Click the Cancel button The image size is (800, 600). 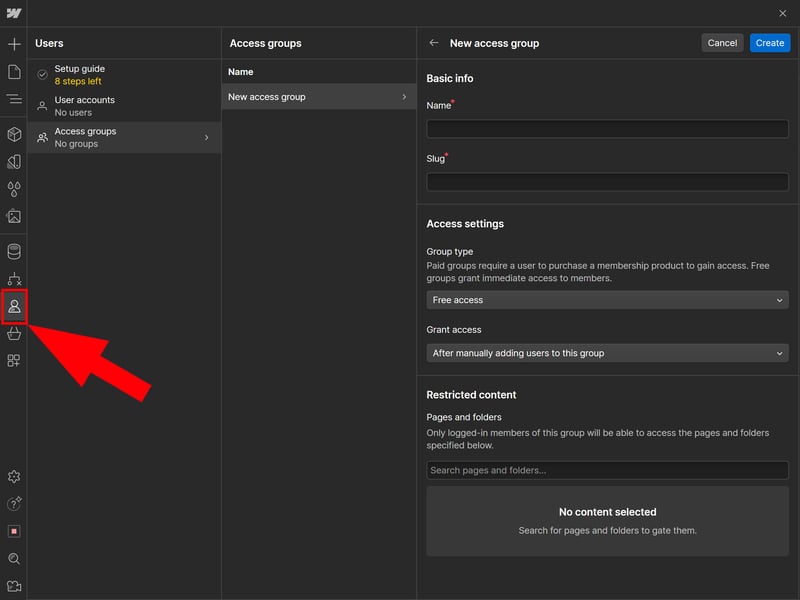[722, 43]
